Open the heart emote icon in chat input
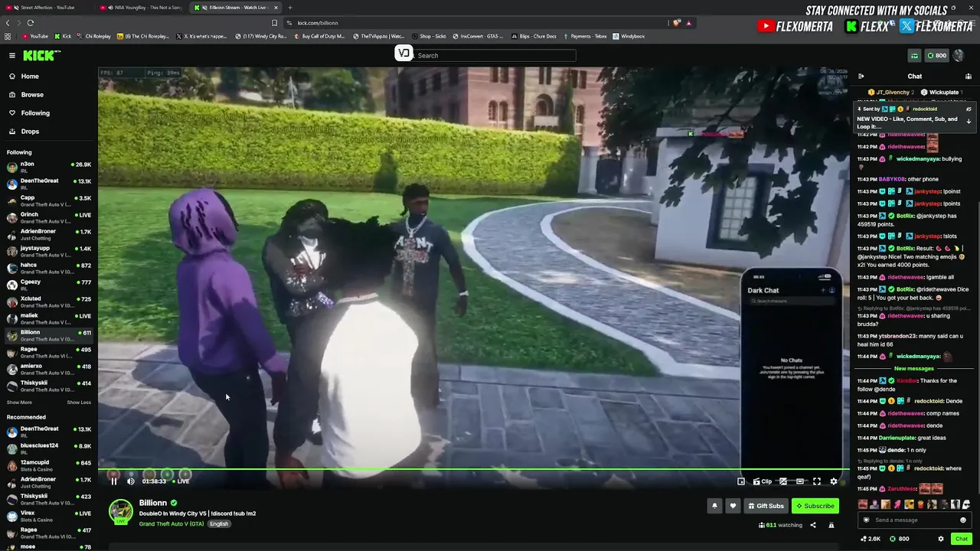The height and width of the screenshot is (551, 980). [866, 520]
